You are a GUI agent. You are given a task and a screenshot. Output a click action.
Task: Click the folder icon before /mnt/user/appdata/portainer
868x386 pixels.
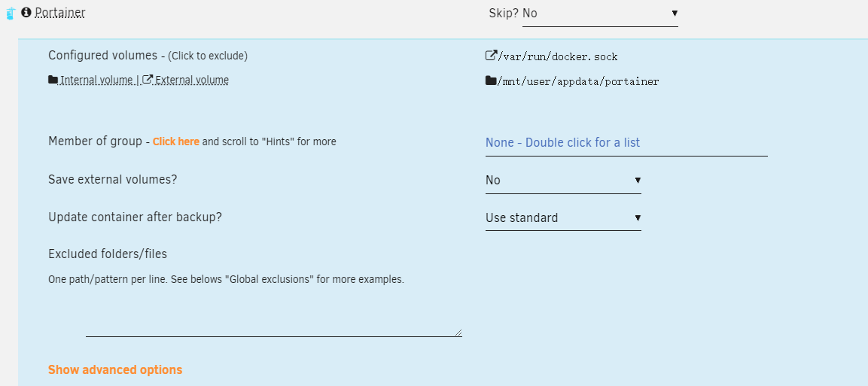pos(491,81)
